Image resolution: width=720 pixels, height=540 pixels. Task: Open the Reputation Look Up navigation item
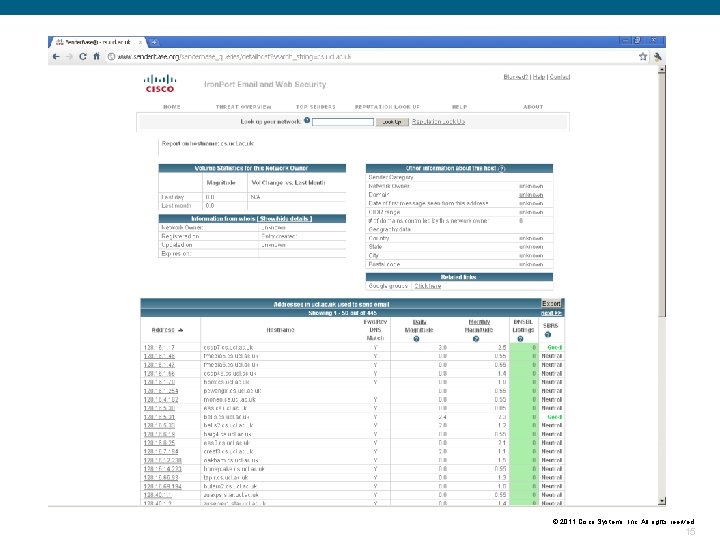pos(387,107)
